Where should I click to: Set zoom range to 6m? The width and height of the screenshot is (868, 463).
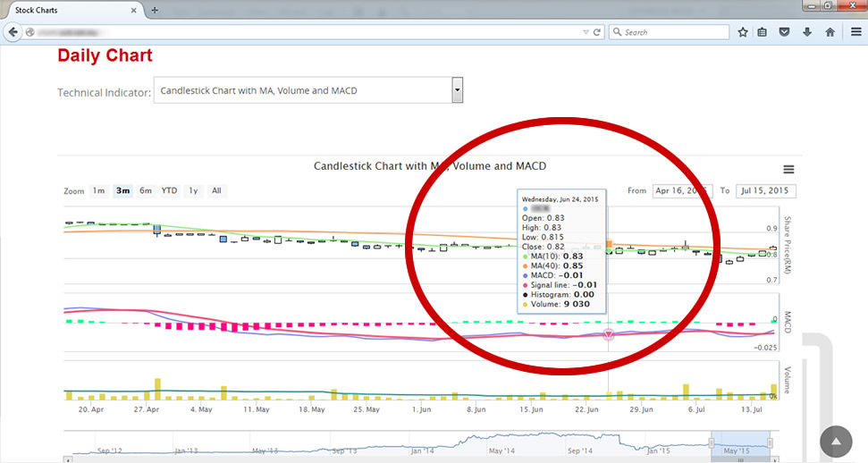tap(145, 190)
